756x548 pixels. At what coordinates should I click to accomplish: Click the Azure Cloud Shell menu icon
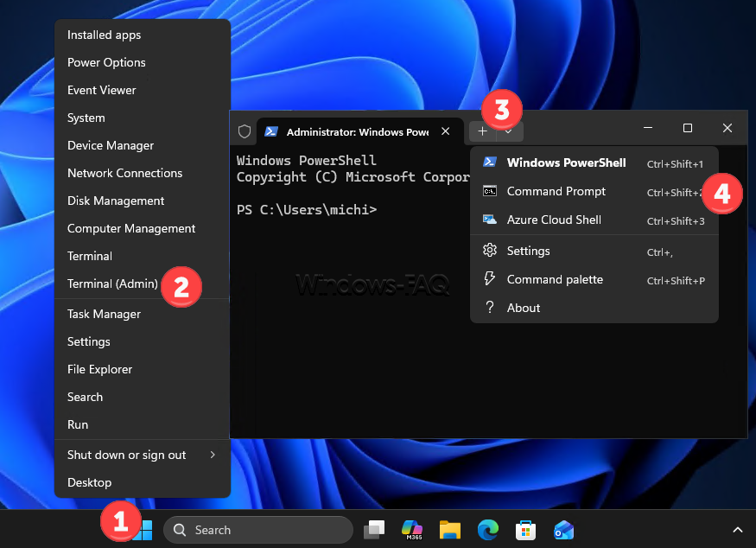490,220
